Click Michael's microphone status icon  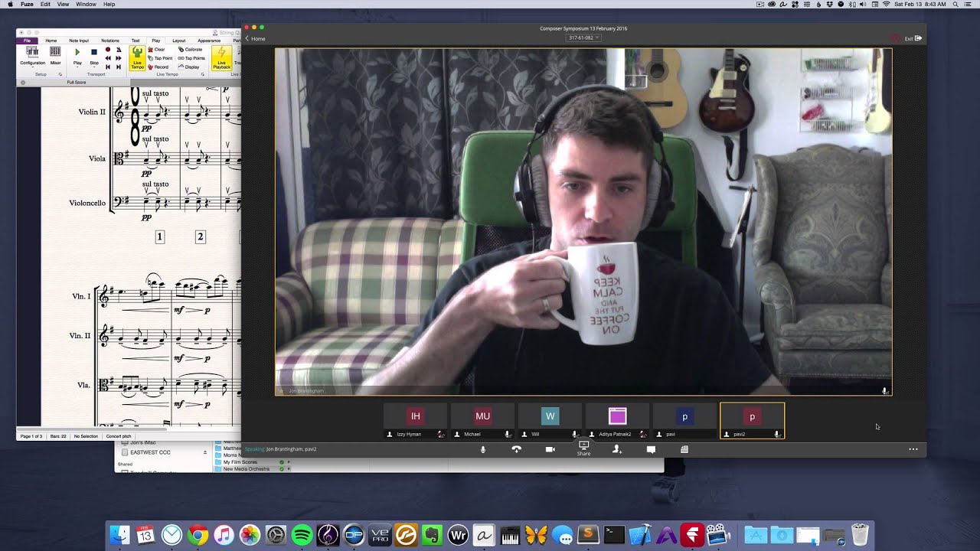(x=507, y=434)
